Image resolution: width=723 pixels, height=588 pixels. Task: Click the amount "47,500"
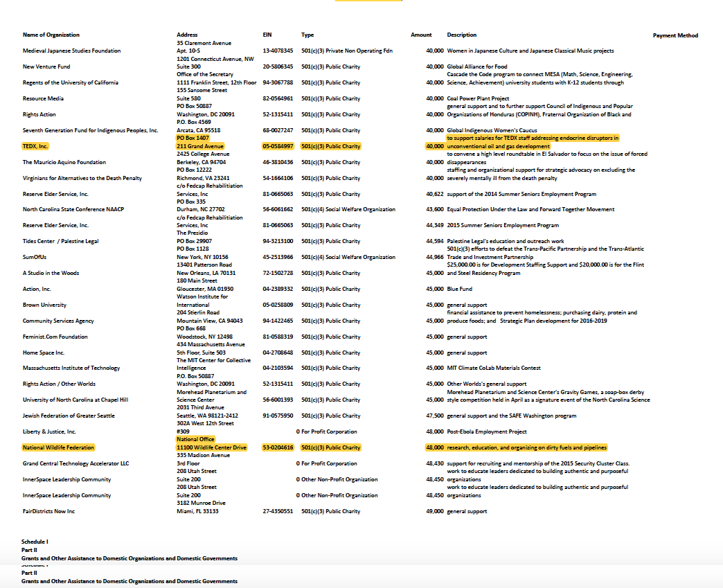tap(435, 416)
